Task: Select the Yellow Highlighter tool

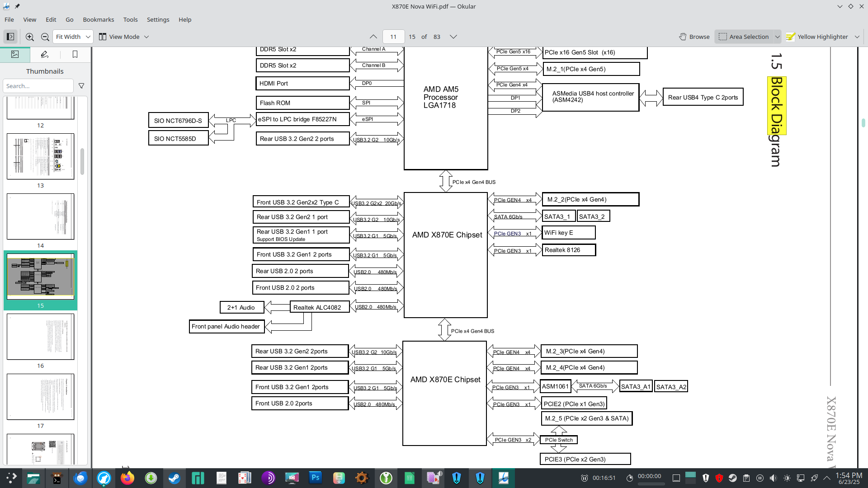Action: pos(817,37)
